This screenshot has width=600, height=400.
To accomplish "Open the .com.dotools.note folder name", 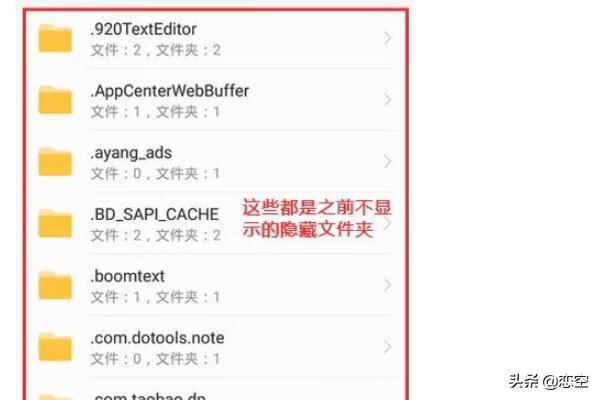I will pyautogui.click(x=157, y=338).
